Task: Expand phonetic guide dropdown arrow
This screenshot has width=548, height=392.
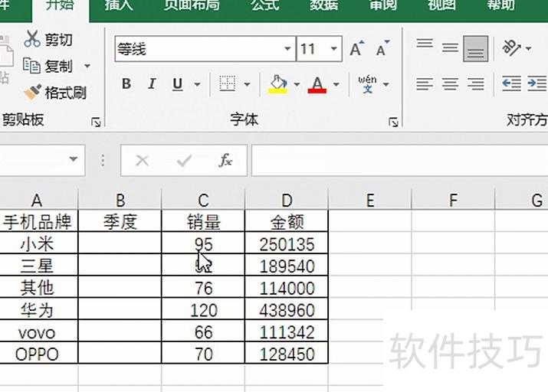Action: (x=386, y=84)
